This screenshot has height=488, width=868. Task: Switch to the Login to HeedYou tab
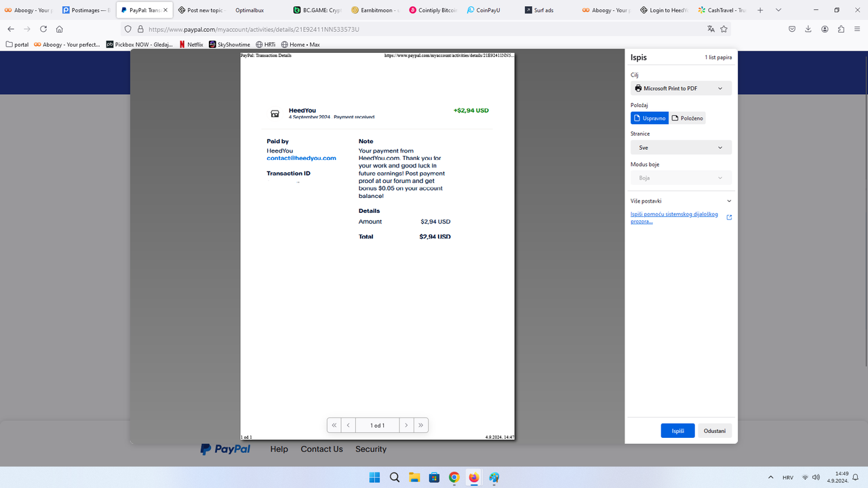coord(663,10)
